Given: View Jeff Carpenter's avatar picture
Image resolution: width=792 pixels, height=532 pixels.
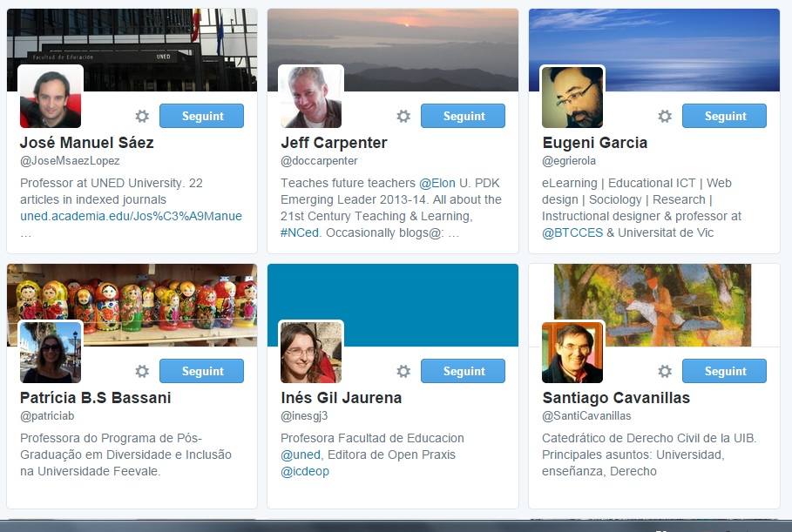Looking at the screenshot, I should click(311, 97).
